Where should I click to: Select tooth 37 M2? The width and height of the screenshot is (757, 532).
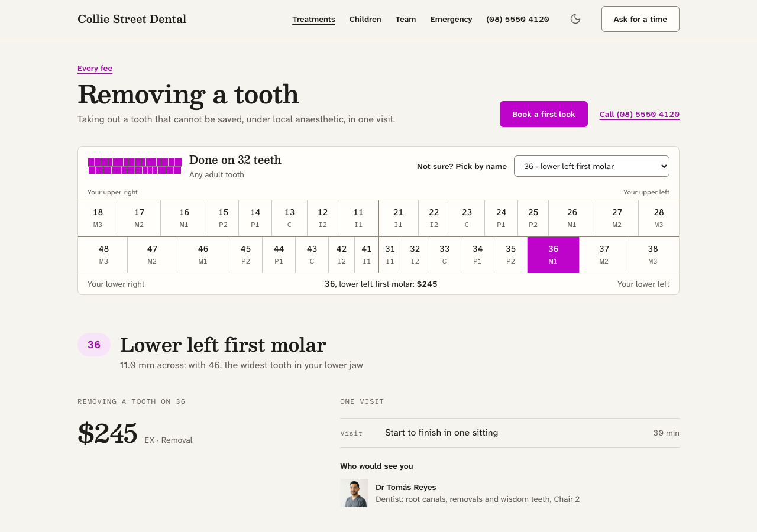pyautogui.click(x=604, y=255)
